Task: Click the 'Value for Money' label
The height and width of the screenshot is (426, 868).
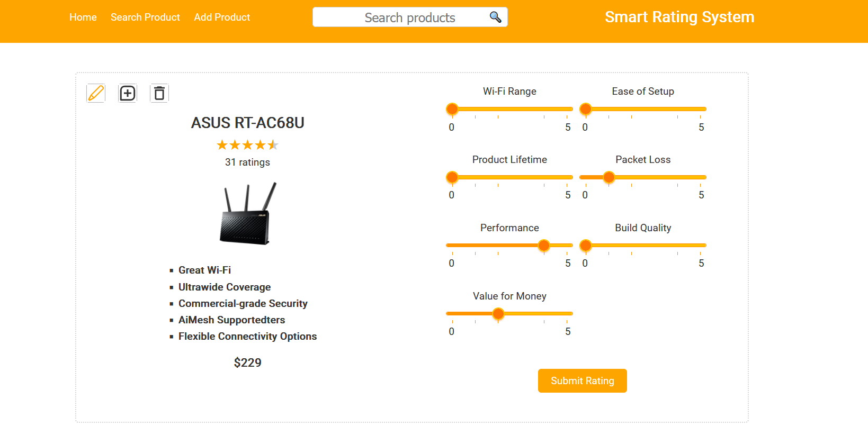Action: point(509,296)
